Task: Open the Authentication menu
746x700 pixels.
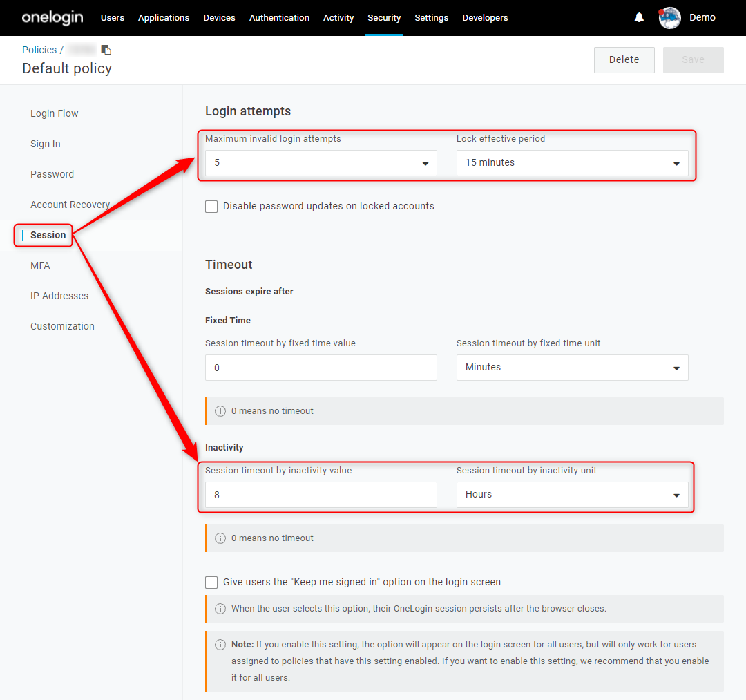Action: point(279,17)
